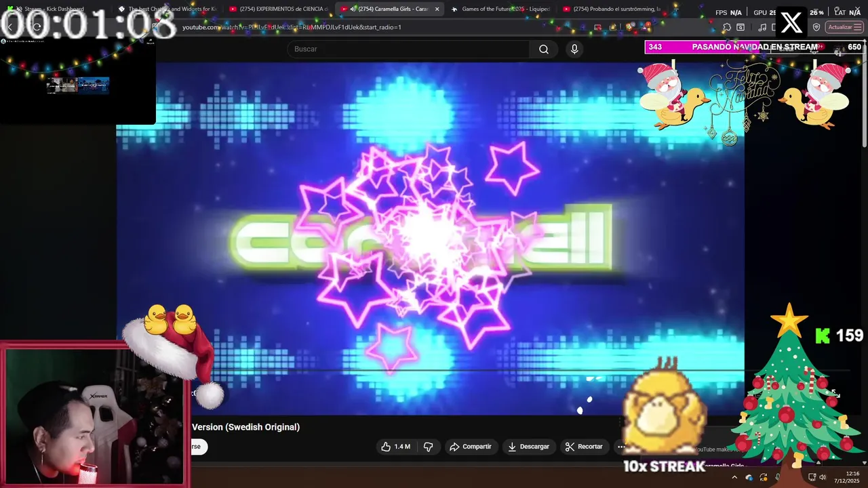868x488 pixels.
Task: Close the Caramella Girls tab
Action: [x=437, y=9]
